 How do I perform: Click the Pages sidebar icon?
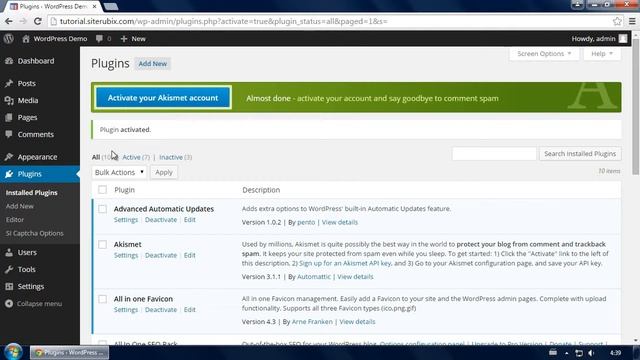point(9,118)
